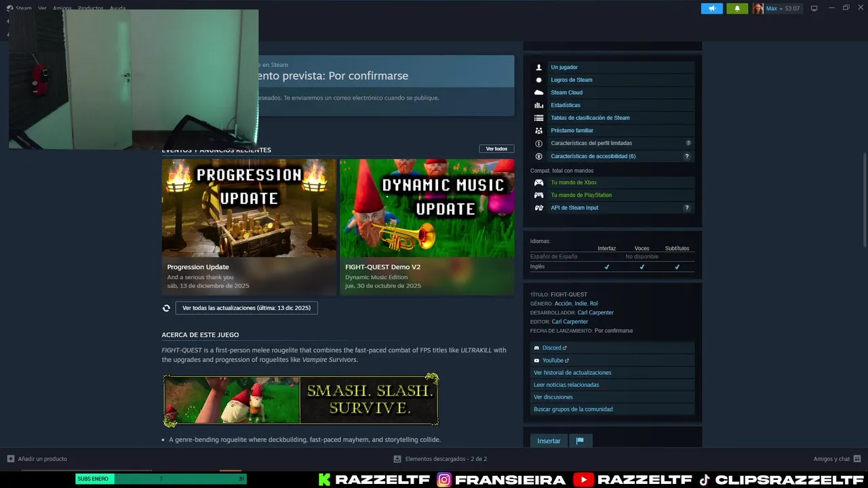The image size is (868, 488).
Task: Open the Acción genre link
Action: 563,304
